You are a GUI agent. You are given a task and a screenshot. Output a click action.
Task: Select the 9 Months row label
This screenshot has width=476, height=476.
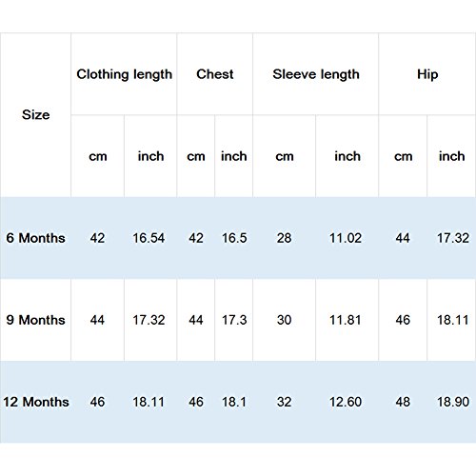[x=35, y=320]
